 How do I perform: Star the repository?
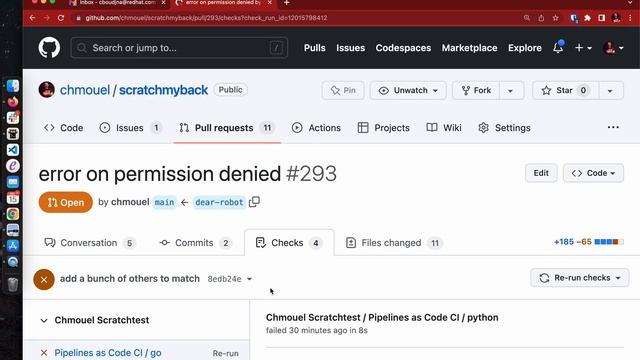[565, 90]
